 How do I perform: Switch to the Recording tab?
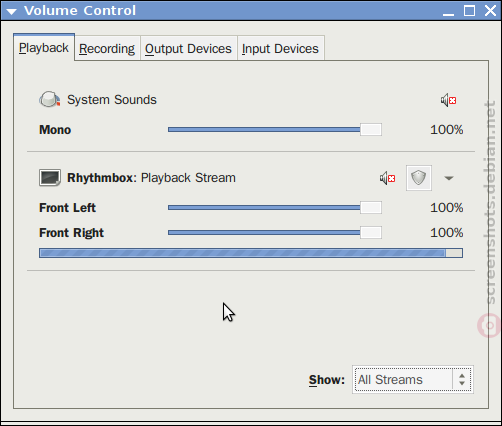point(107,49)
